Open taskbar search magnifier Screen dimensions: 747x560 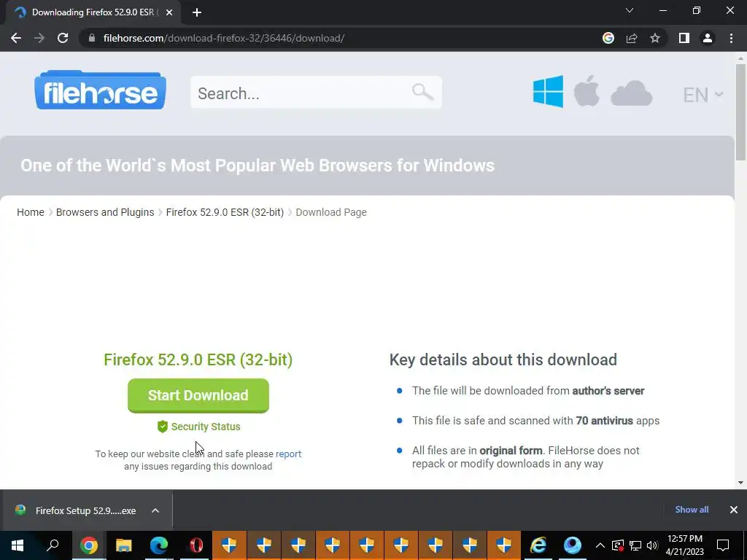(x=53, y=545)
